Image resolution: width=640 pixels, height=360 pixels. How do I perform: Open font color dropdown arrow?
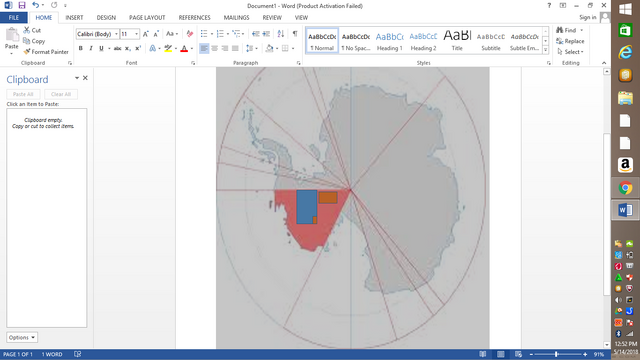[192, 49]
